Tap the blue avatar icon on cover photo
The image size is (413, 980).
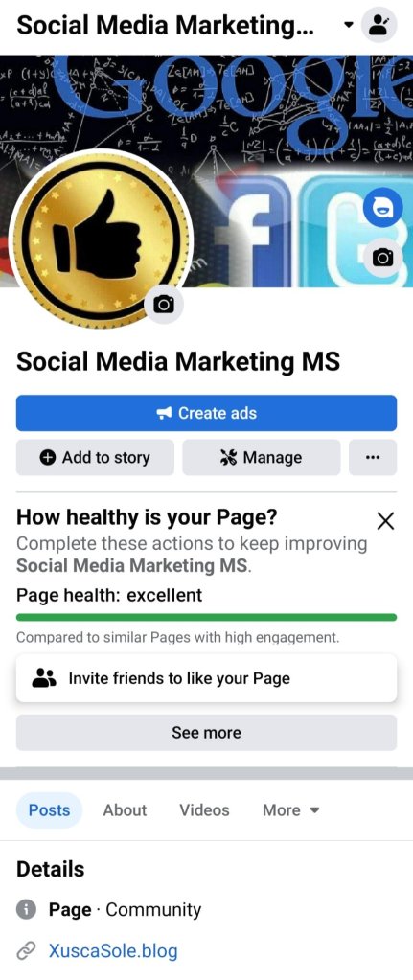point(382,208)
